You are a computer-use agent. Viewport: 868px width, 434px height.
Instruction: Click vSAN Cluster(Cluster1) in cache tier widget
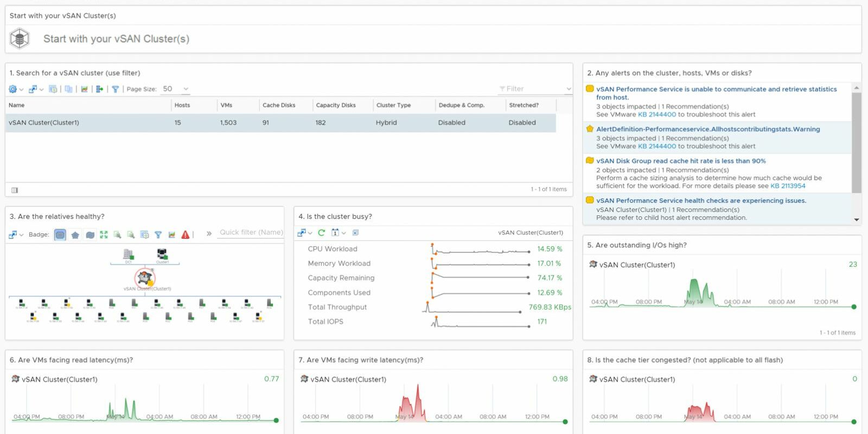[x=637, y=380]
